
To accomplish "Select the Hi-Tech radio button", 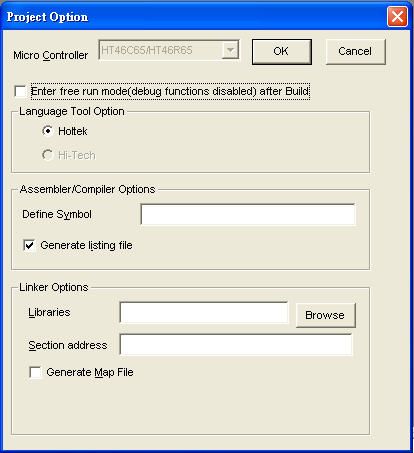I will click(48, 155).
